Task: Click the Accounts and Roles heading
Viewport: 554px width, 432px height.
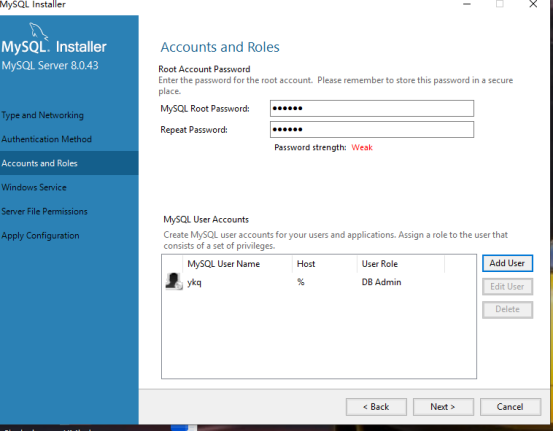Action: pos(220,47)
